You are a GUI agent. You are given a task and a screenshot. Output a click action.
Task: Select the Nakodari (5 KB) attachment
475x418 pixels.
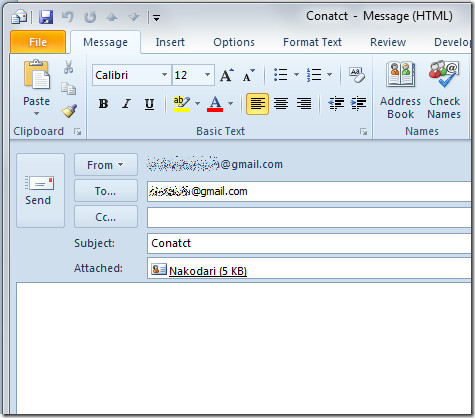point(208,271)
